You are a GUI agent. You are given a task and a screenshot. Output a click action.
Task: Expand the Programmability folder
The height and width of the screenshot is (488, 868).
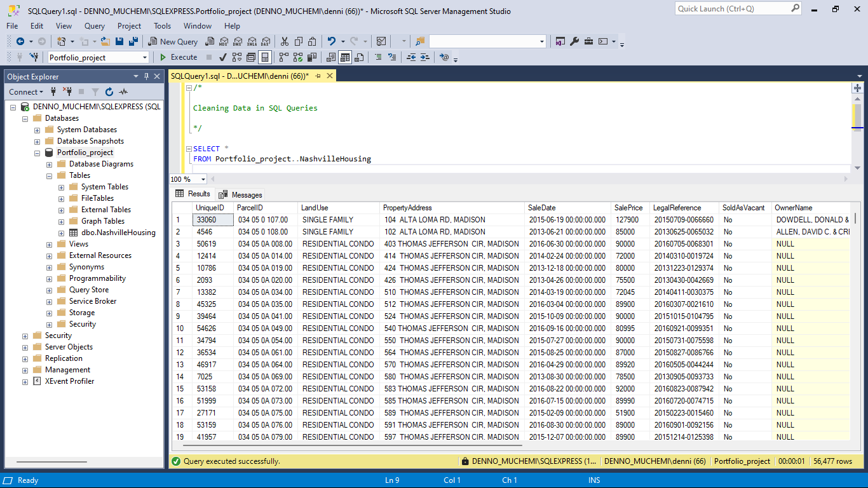click(x=49, y=278)
